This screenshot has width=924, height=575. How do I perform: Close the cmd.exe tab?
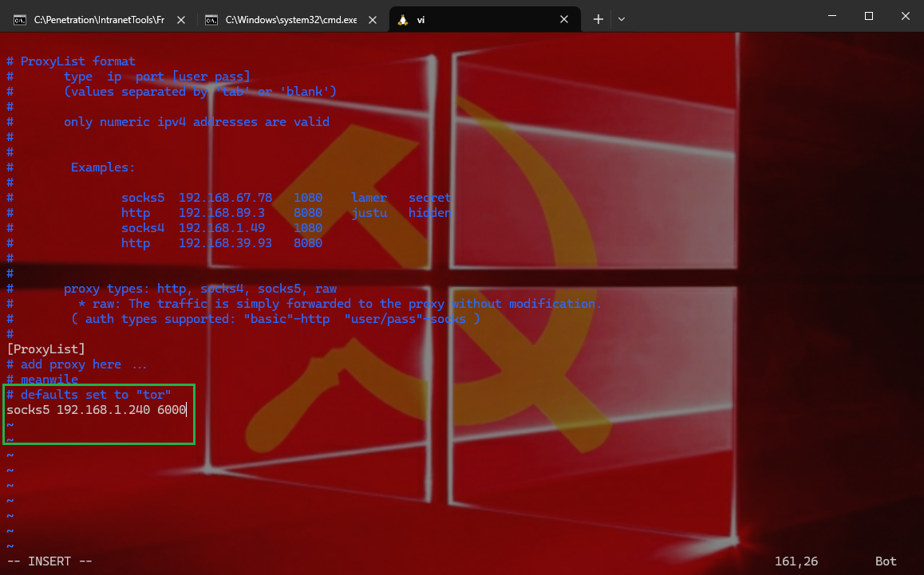373,19
